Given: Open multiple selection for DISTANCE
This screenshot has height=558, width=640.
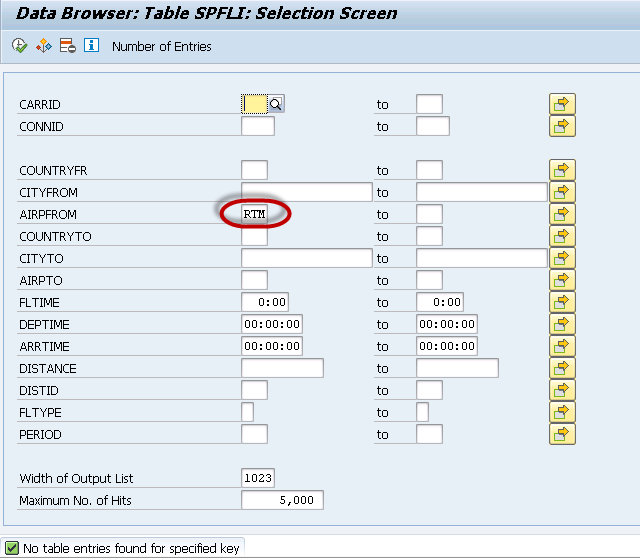Looking at the screenshot, I should tap(562, 369).
